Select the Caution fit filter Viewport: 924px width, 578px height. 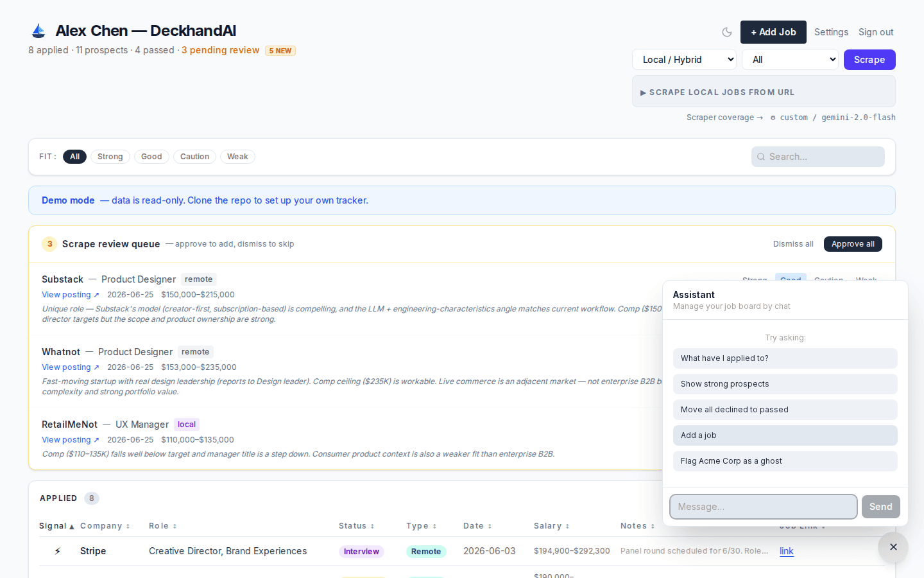click(194, 157)
